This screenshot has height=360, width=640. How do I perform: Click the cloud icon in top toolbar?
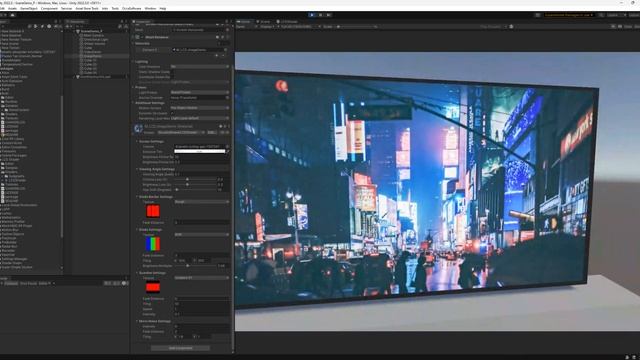(x=13, y=15)
